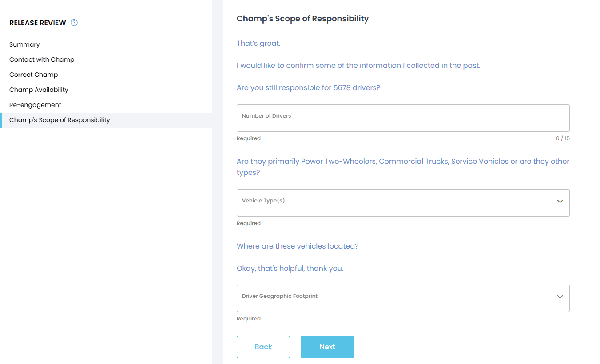The height and width of the screenshot is (364, 600).
Task: Open the Re-engagement step
Action: pyautogui.click(x=35, y=105)
